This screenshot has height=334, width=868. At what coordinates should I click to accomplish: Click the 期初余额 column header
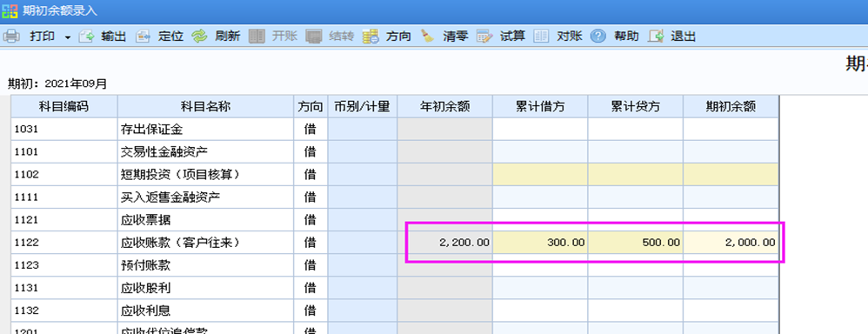731,106
